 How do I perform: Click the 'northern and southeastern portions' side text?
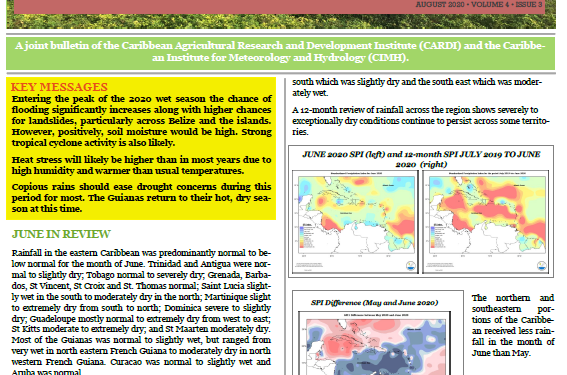(x=513, y=325)
